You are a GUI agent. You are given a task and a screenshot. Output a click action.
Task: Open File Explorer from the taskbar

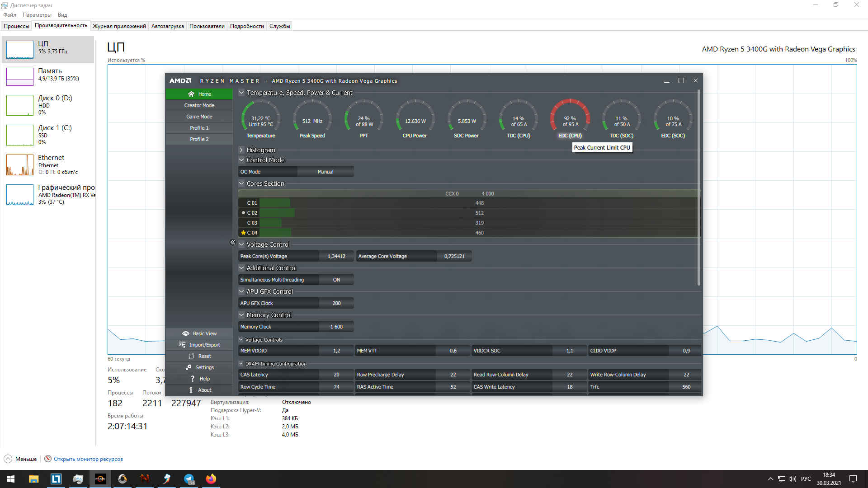coord(33,479)
